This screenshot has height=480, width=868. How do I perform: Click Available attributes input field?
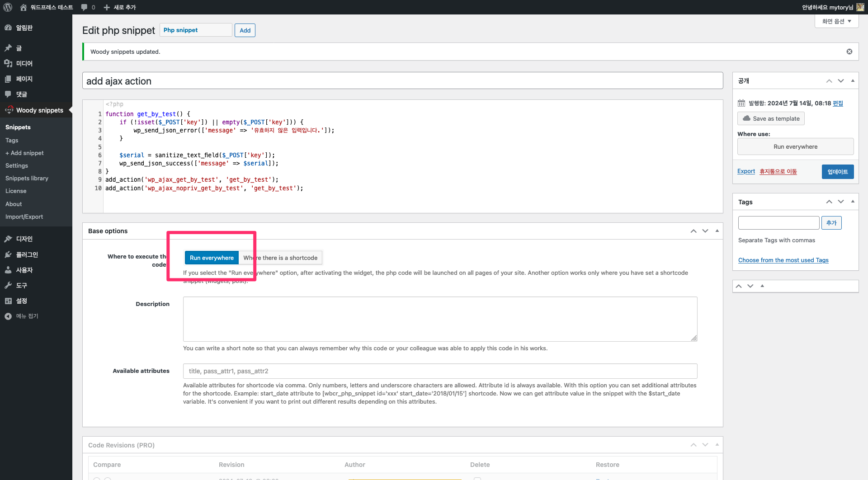pos(440,371)
